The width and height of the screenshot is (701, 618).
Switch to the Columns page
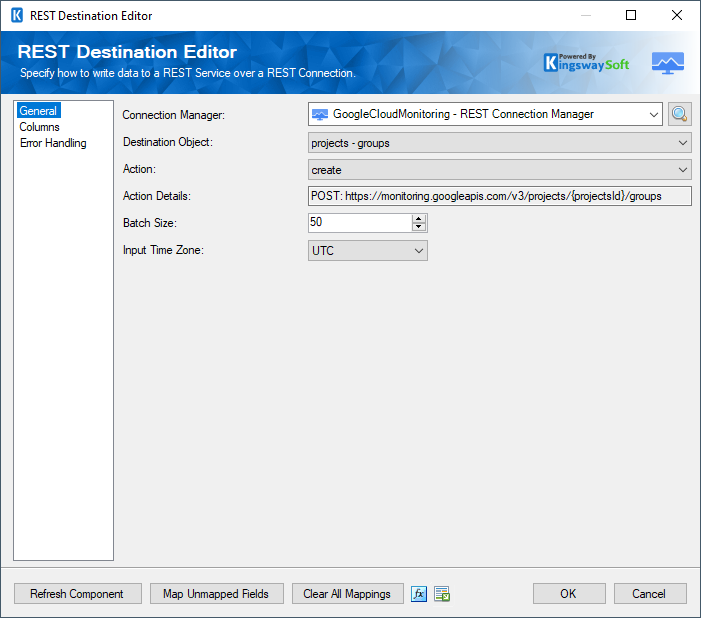pos(39,127)
